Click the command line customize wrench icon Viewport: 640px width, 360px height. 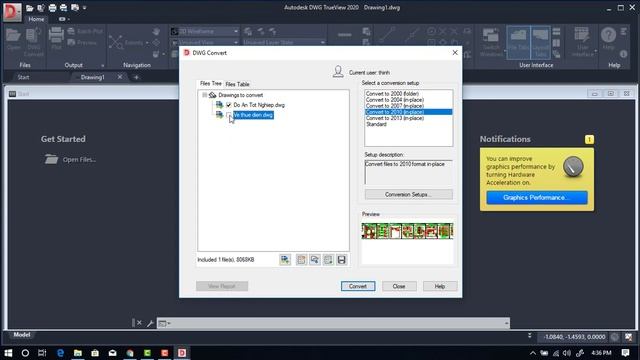(150, 323)
